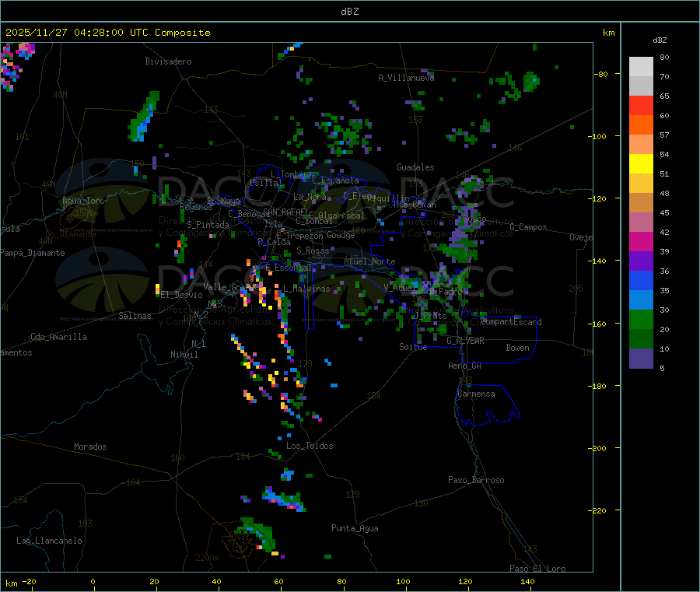Viewport: 700px width, 592px height.
Task: Click the yellow 51-54 dBZ legend swatch
Action: tap(641, 164)
